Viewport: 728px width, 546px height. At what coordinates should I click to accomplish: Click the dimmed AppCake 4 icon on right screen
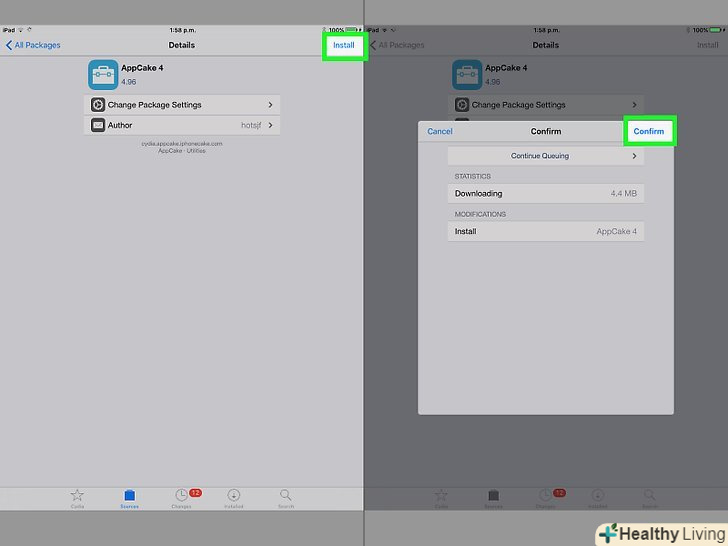(467, 74)
